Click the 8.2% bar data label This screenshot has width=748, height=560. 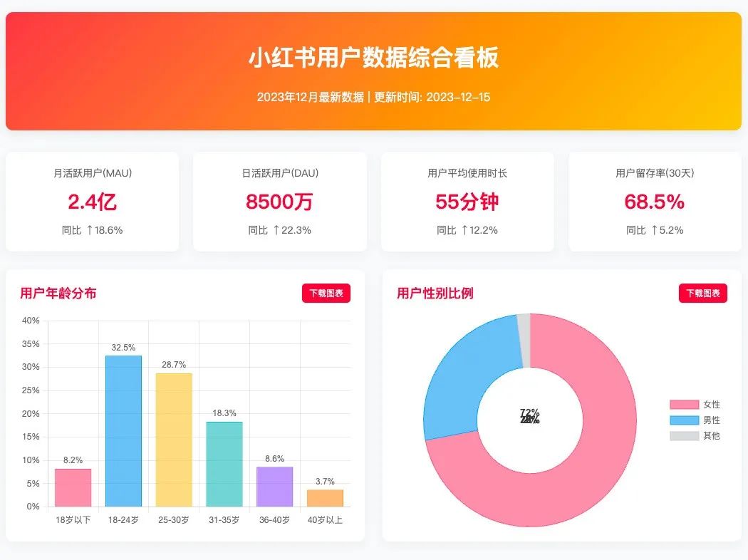pos(73,460)
